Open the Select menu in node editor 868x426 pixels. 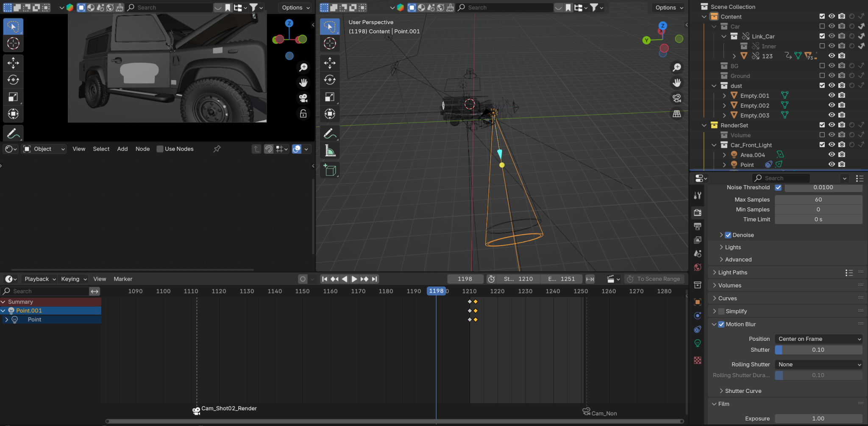tap(101, 149)
